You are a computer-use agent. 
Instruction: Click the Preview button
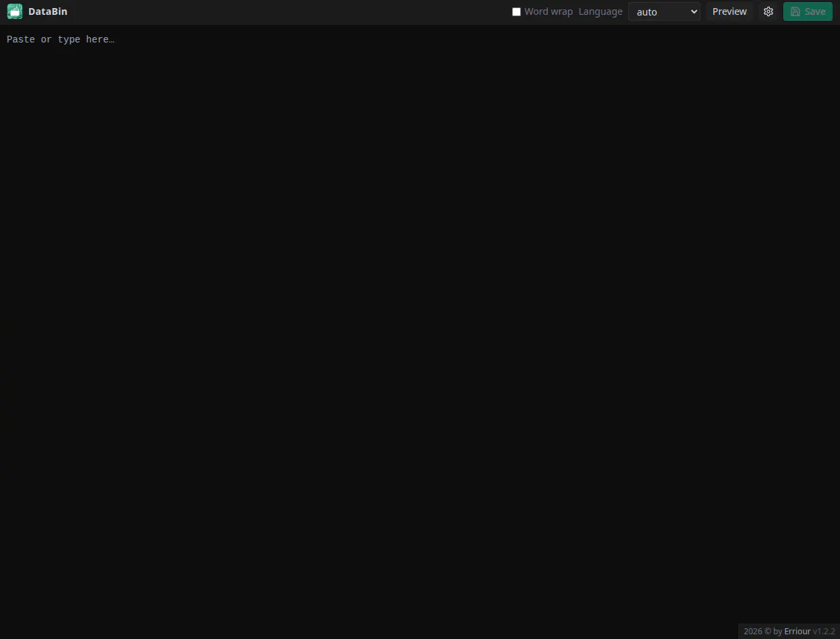pyautogui.click(x=729, y=11)
